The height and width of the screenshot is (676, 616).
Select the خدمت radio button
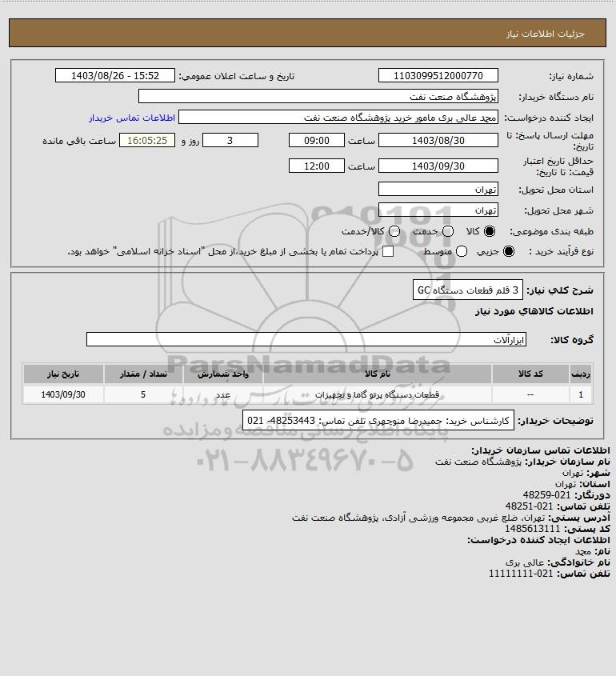(x=448, y=231)
